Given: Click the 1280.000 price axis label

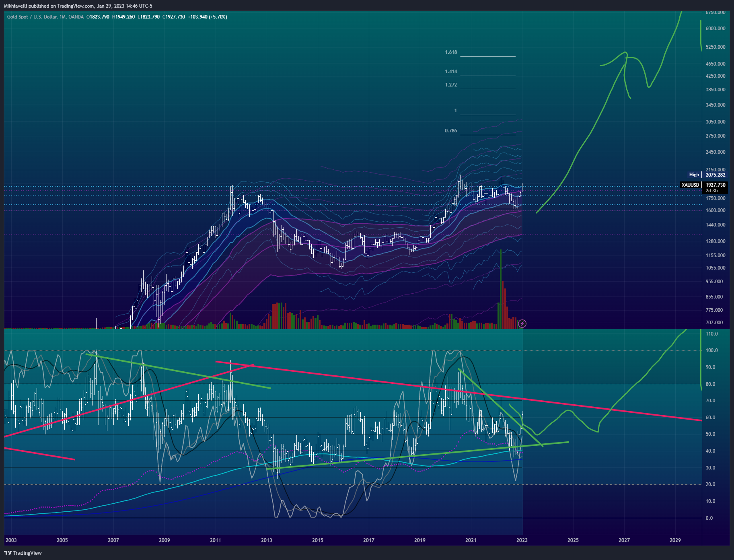Looking at the screenshot, I should click(715, 241).
